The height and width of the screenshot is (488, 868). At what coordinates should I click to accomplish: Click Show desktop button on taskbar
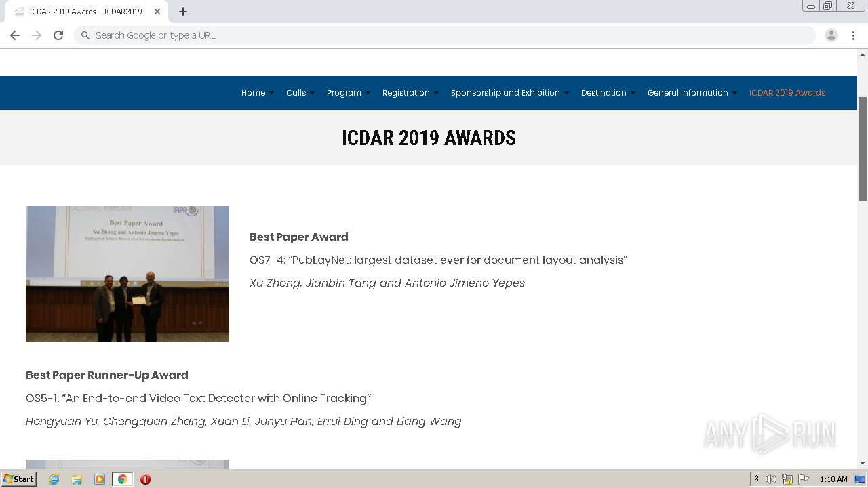tap(861, 479)
